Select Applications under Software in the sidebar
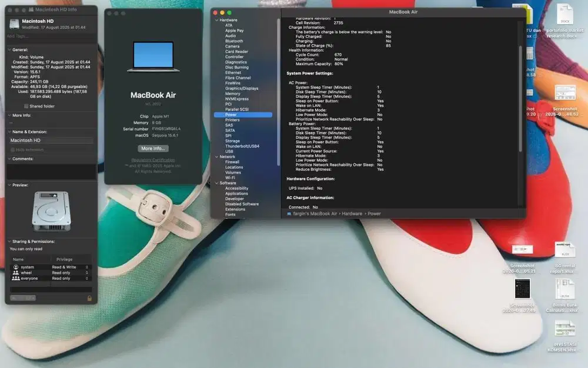Image resolution: width=588 pixels, height=368 pixels. (x=236, y=193)
